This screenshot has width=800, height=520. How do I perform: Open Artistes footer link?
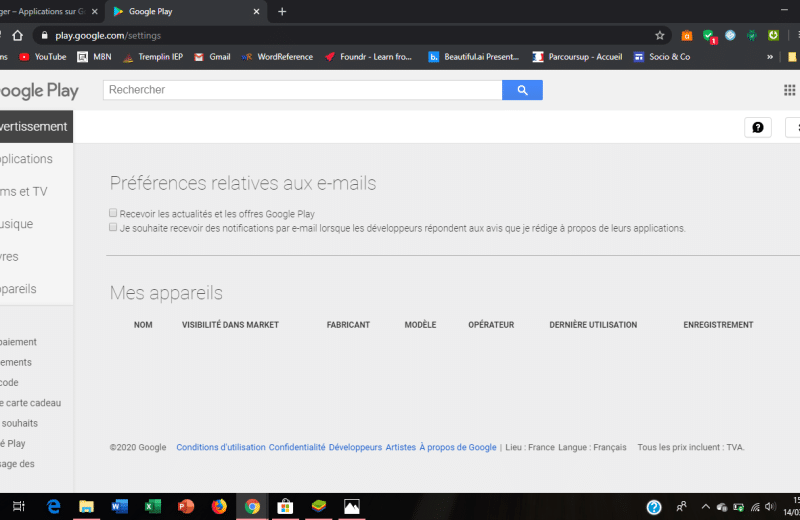pyautogui.click(x=401, y=448)
